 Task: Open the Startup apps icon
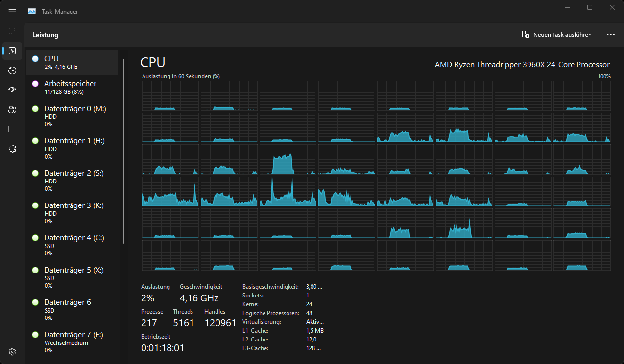click(x=12, y=90)
